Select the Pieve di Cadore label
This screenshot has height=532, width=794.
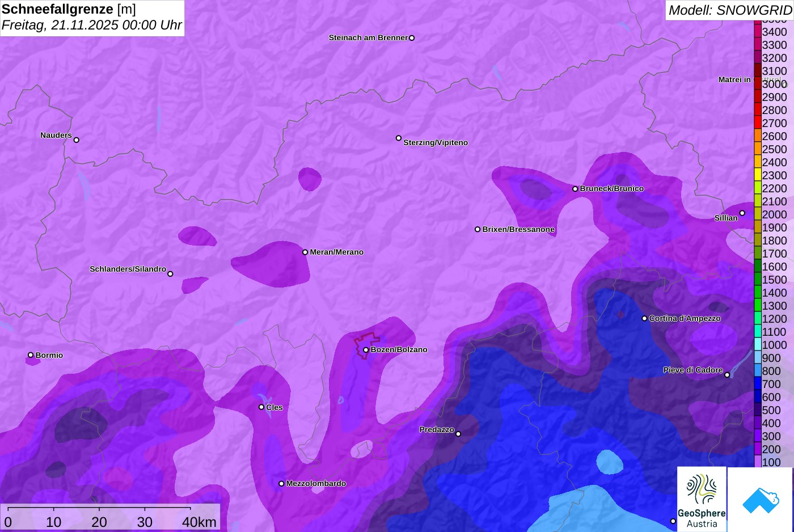693,370
